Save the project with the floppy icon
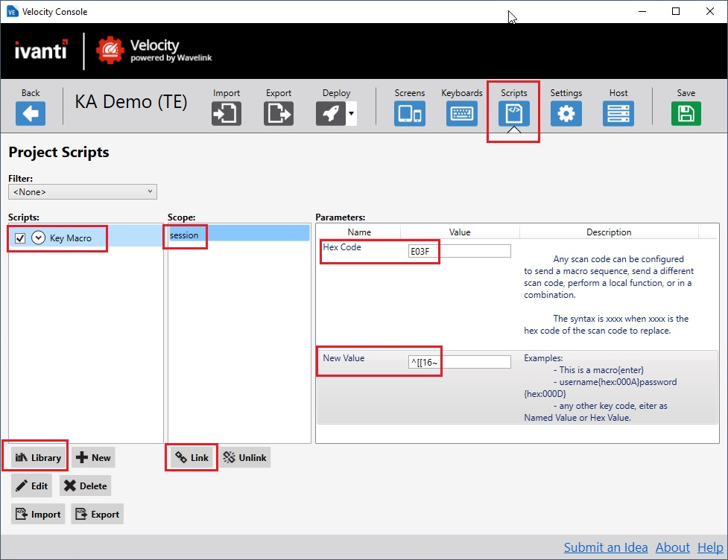 pyautogui.click(x=686, y=113)
